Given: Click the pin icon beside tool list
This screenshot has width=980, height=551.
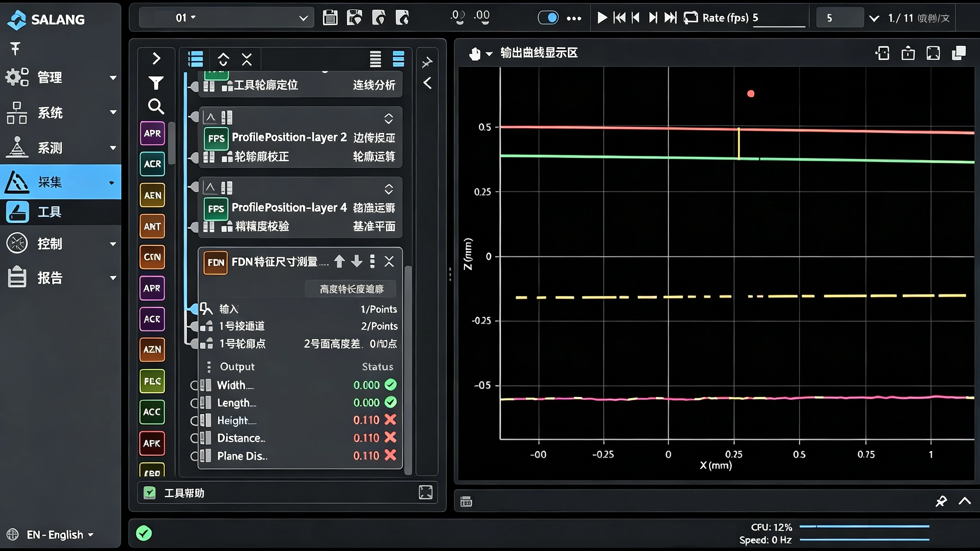Looking at the screenshot, I should (x=427, y=62).
